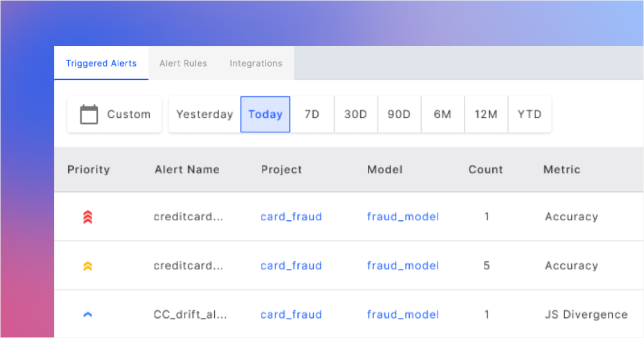Image resolution: width=644 pixels, height=338 pixels.
Task: Click the yellow medium-priority chevron icon
Action: pyautogui.click(x=88, y=265)
